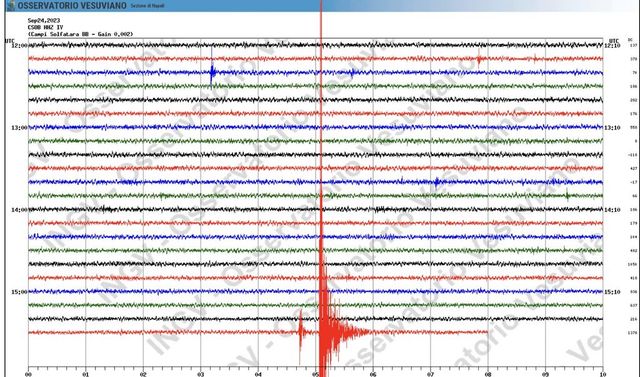
Task: Click the station code 'CSOB HHZ IV'
Action: point(45,27)
